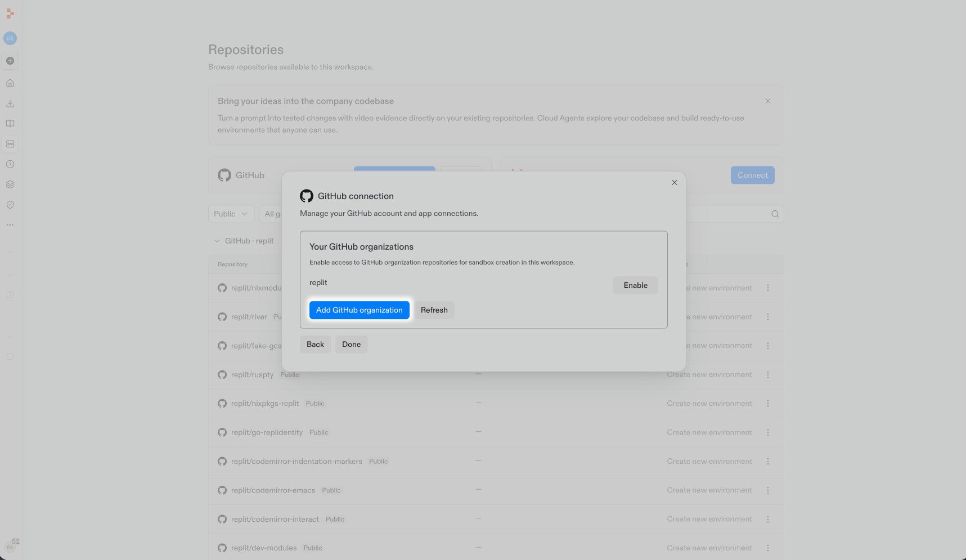This screenshot has height=560, width=966.
Task: Click the app logo at sidebar top
Action: (x=10, y=13)
